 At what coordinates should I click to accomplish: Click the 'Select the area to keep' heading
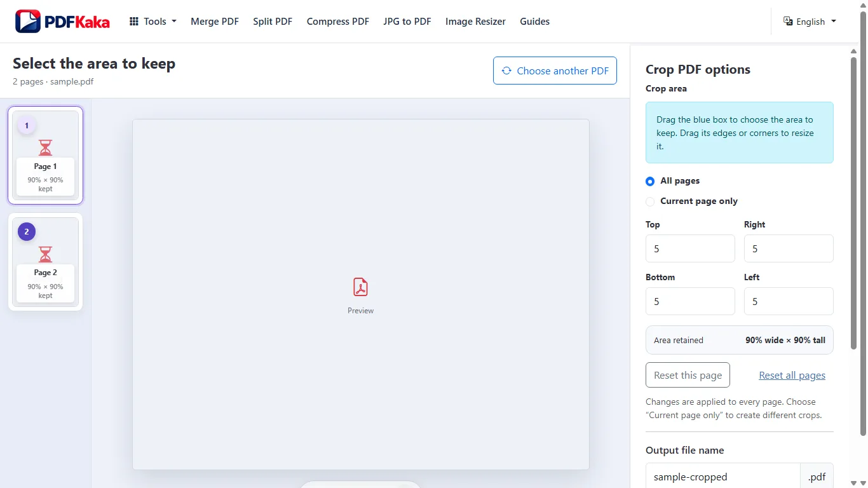[94, 64]
